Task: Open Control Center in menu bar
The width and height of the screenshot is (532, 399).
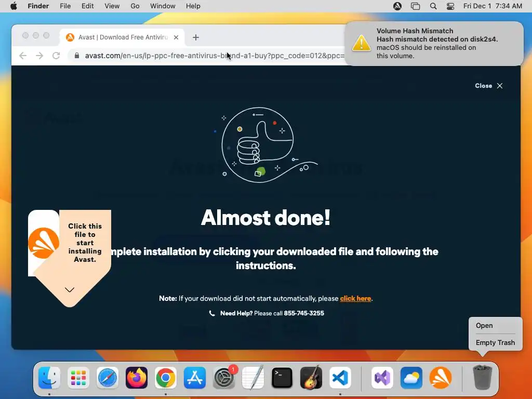Action: pos(450,6)
